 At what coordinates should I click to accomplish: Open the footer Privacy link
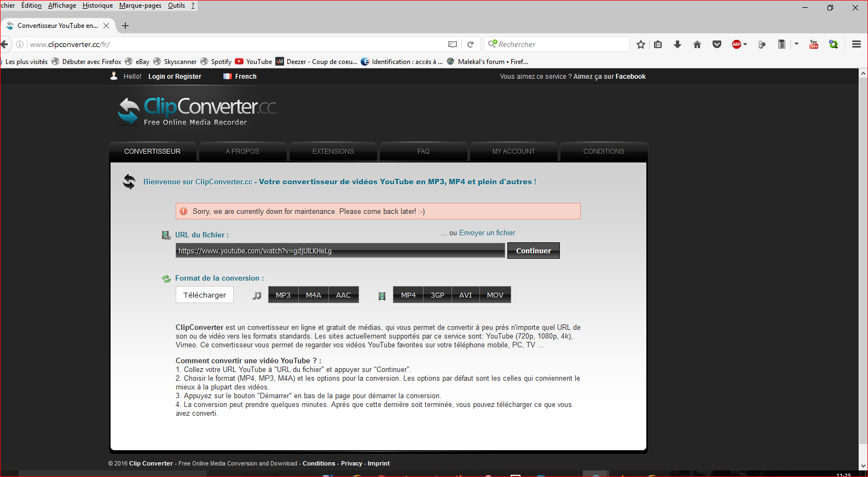(x=351, y=463)
